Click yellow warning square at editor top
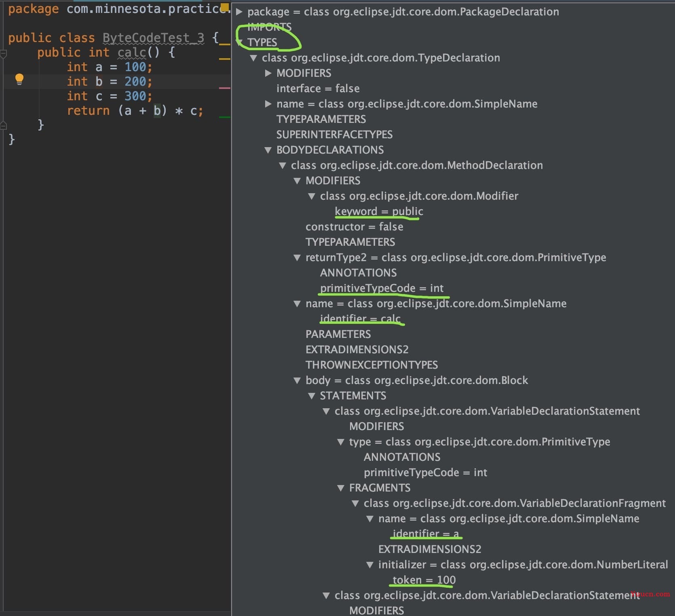 225,6
